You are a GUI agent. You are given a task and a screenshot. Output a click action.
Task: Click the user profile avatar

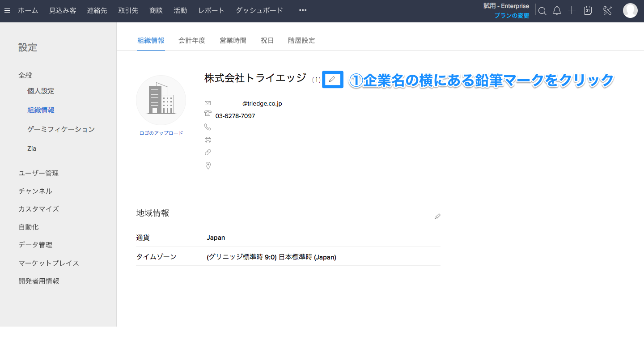pyautogui.click(x=630, y=10)
